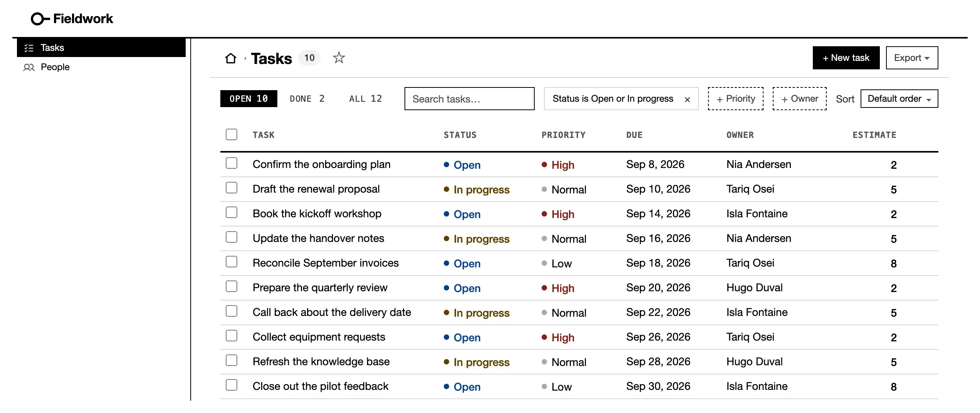The image size is (980, 413).
Task: Switch to the OPEN 10 tab
Action: 248,99
